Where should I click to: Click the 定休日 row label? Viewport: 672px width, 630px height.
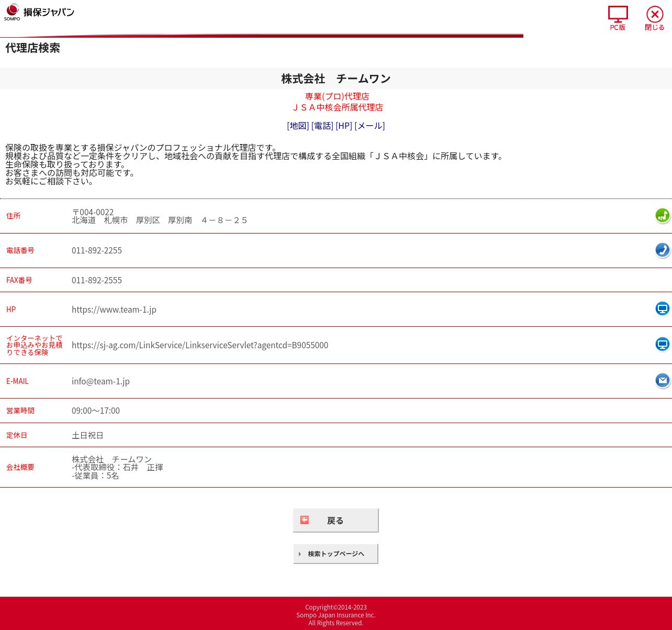(x=17, y=435)
